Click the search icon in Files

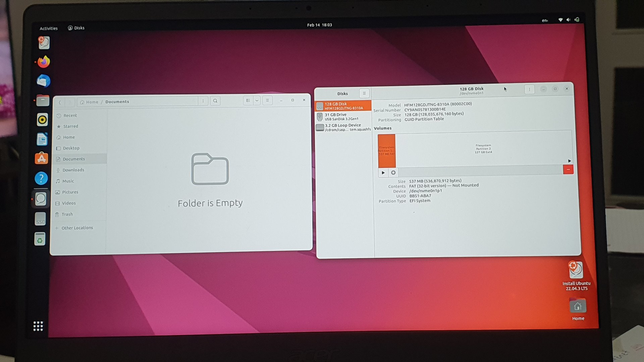215,101
